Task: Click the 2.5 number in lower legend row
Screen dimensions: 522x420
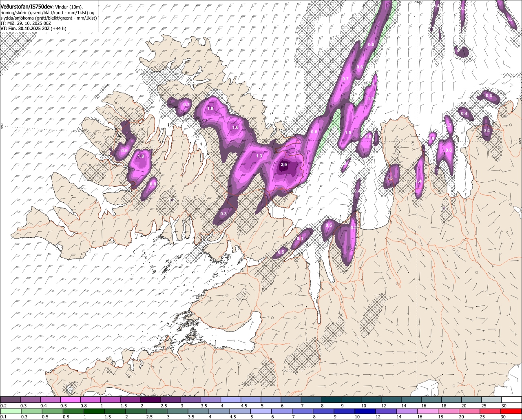Action: (149, 417)
